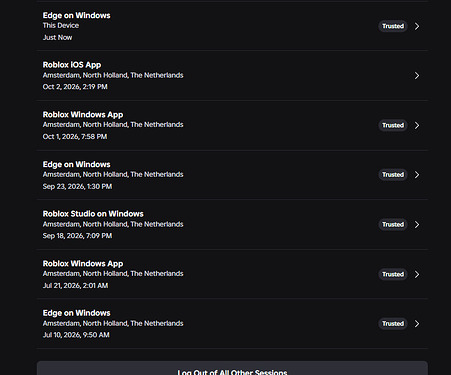This screenshot has width=451, height=375.
Task: Select 'Roblox iOS App' session title
Action: [x=72, y=65]
